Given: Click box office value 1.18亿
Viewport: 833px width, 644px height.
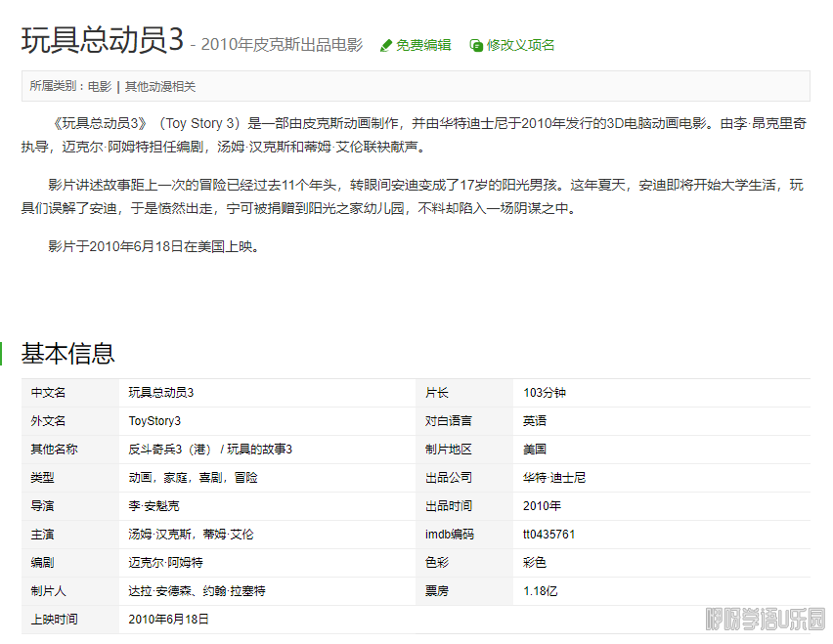Looking at the screenshot, I should 541,591.
